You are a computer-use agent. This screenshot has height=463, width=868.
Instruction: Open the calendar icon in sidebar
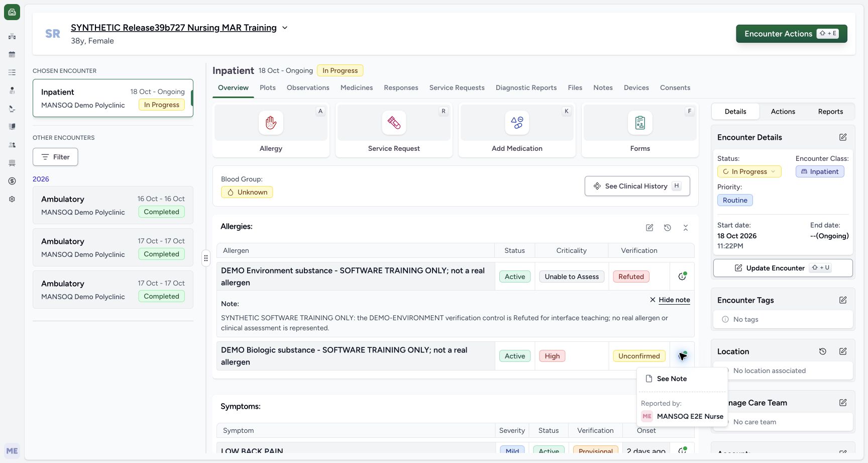[x=12, y=54]
